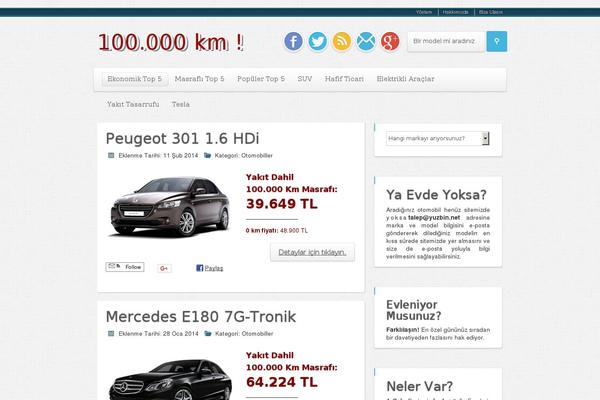Viewport: 600px width, 400px height.
Task: Open the Yakıt Tasarrufu menu item
Action: click(x=133, y=104)
